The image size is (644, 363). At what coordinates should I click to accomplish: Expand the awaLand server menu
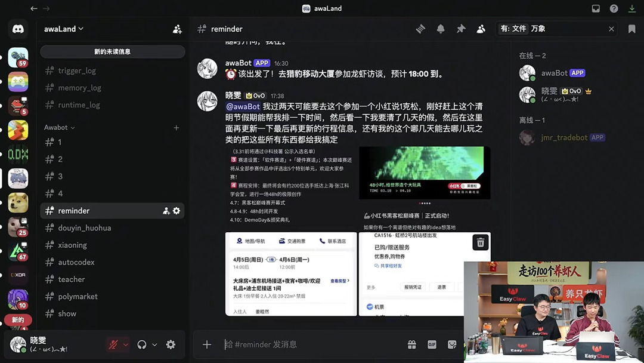[64, 29]
